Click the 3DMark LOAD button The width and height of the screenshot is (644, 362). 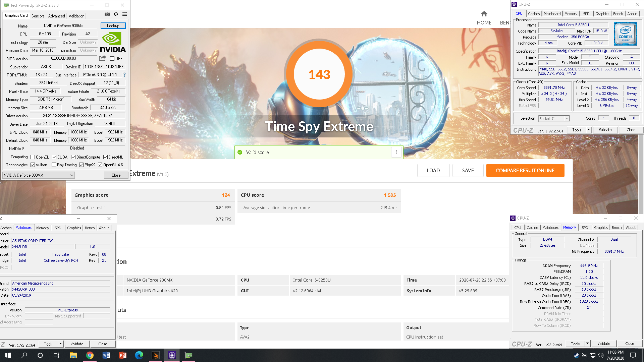(x=433, y=171)
